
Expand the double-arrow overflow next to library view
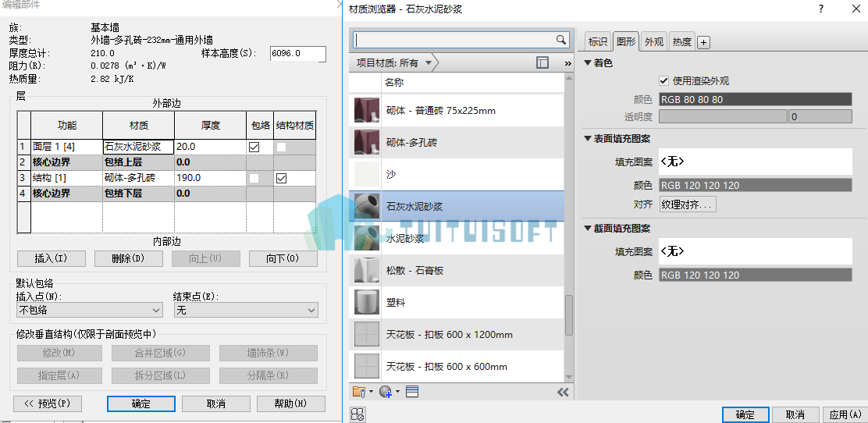(x=567, y=63)
